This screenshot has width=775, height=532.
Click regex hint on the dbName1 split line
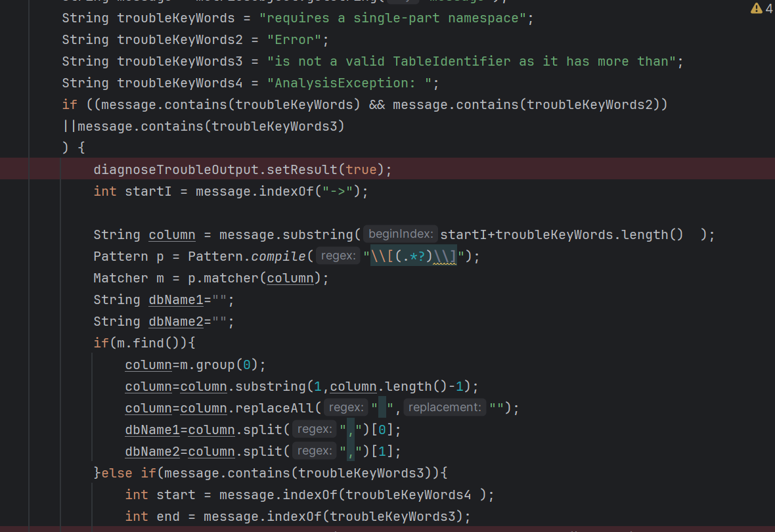pos(315,430)
